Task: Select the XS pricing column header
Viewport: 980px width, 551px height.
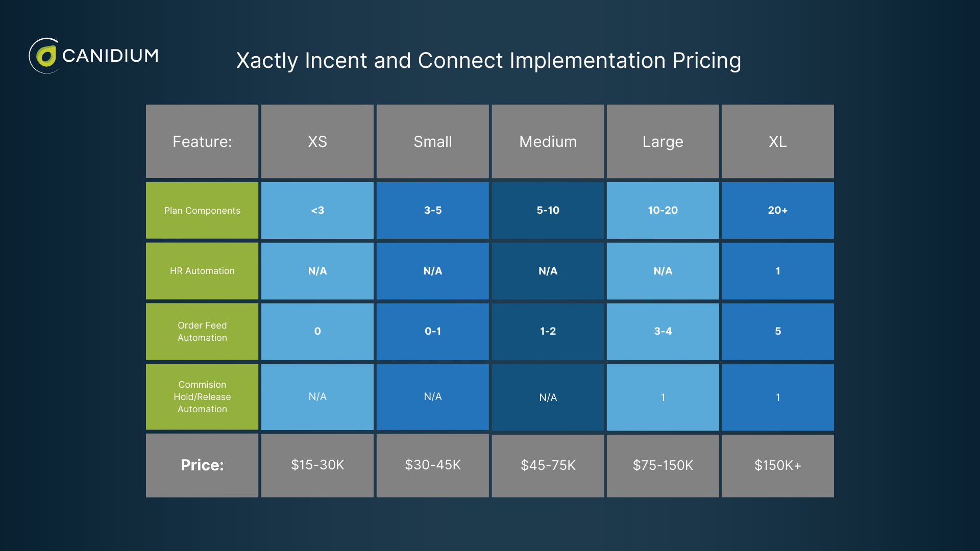Action: tap(316, 141)
